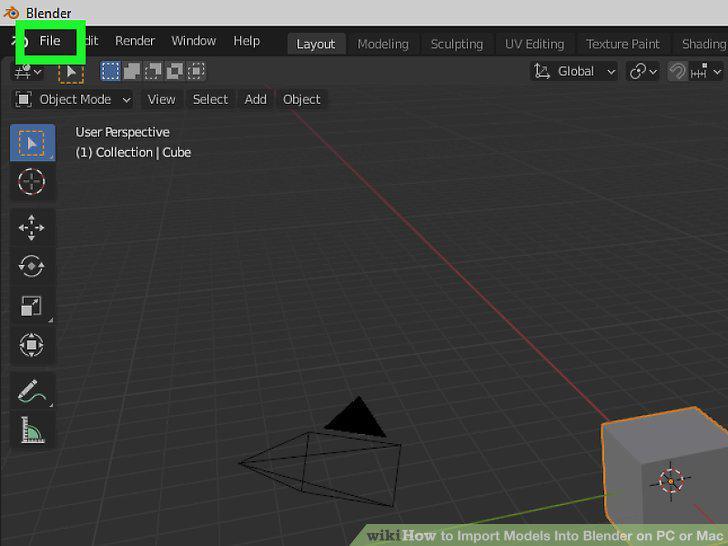Select the Select Box tool
728x546 pixels.
(32, 143)
